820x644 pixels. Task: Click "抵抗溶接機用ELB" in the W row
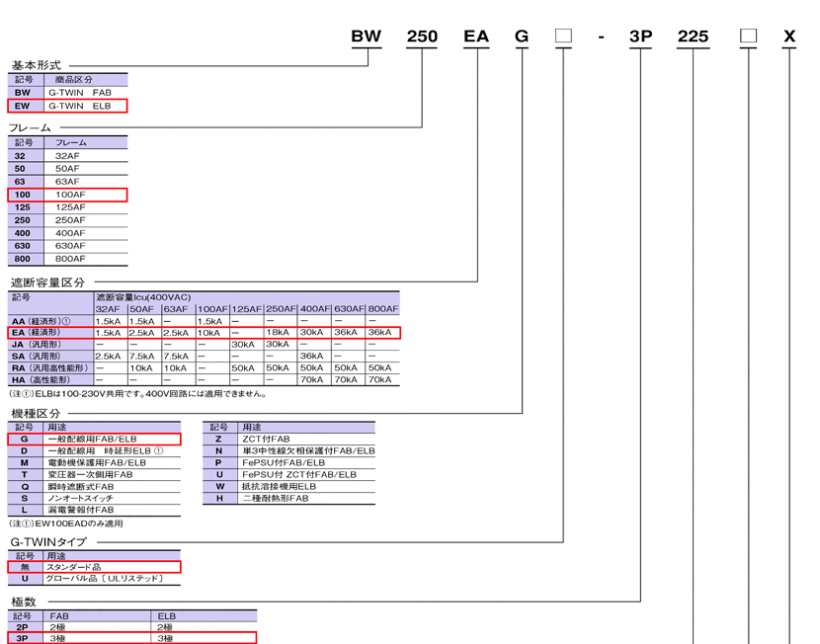pyautogui.click(x=279, y=486)
